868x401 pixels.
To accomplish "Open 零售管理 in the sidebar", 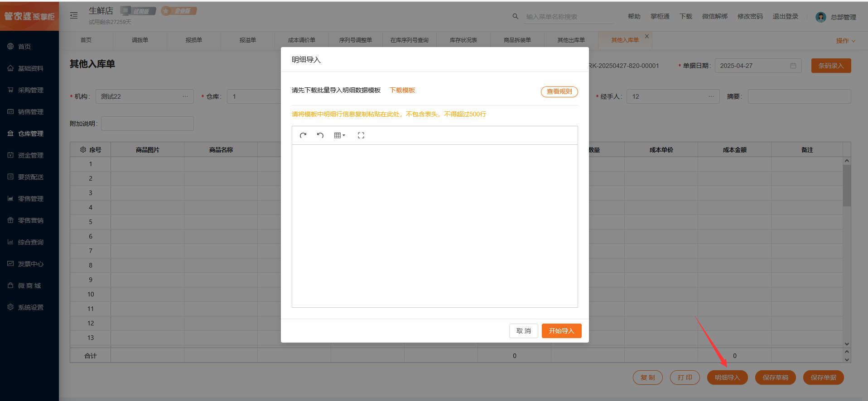I will pos(29,199).
